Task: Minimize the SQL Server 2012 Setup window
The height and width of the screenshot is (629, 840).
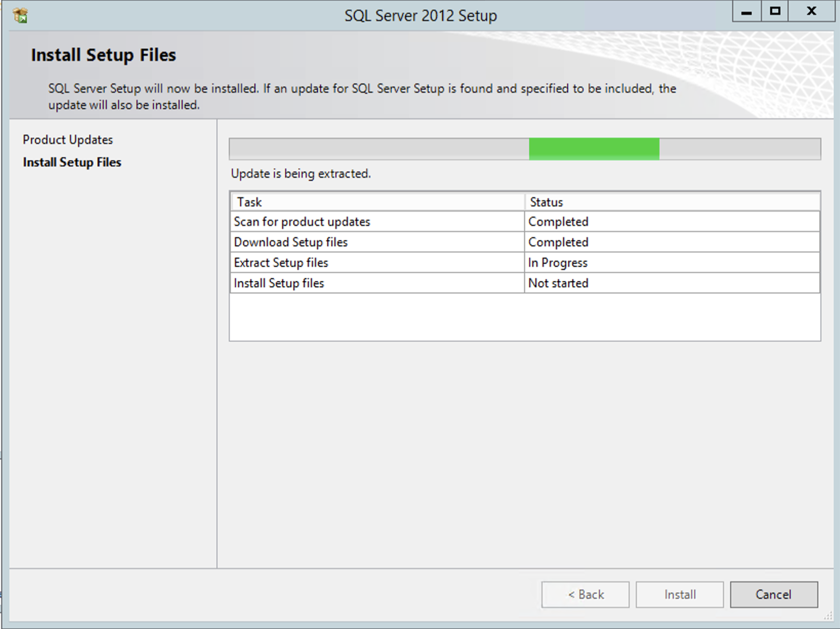Action: coord(746,11)
